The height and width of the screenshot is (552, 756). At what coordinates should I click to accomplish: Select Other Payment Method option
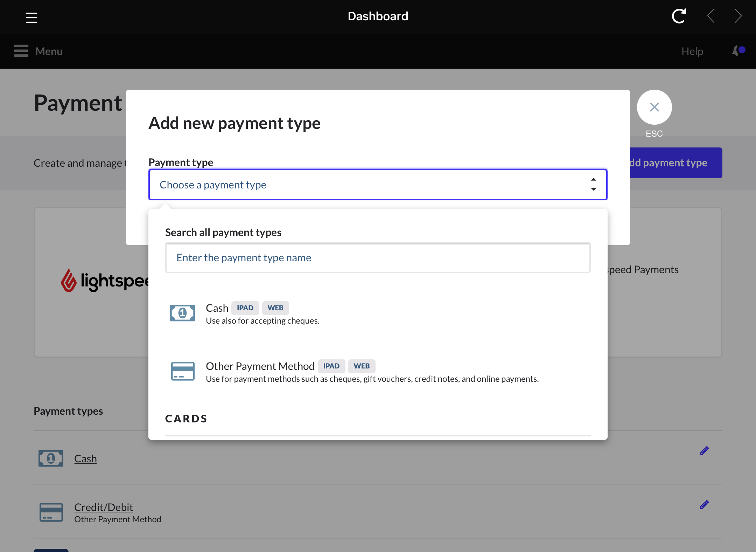click(x=378, y=372)
